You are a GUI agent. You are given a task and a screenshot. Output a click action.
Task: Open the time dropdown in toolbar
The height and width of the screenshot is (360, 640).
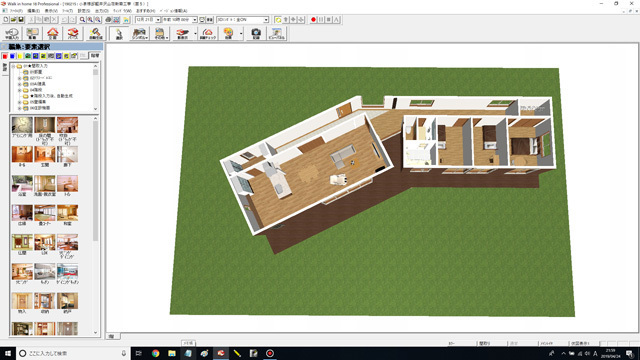click(x=195, y=20)
